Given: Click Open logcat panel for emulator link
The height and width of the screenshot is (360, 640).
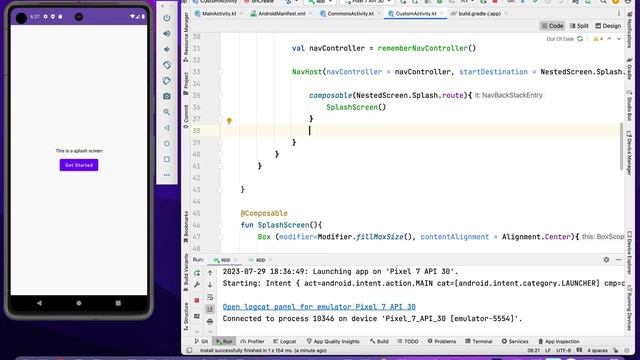Looking at the screenshot, I should (319, 307).
